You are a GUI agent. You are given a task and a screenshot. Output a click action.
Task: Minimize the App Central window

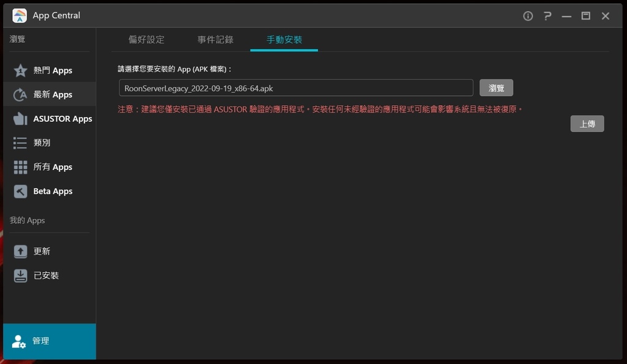click(566, 16)
